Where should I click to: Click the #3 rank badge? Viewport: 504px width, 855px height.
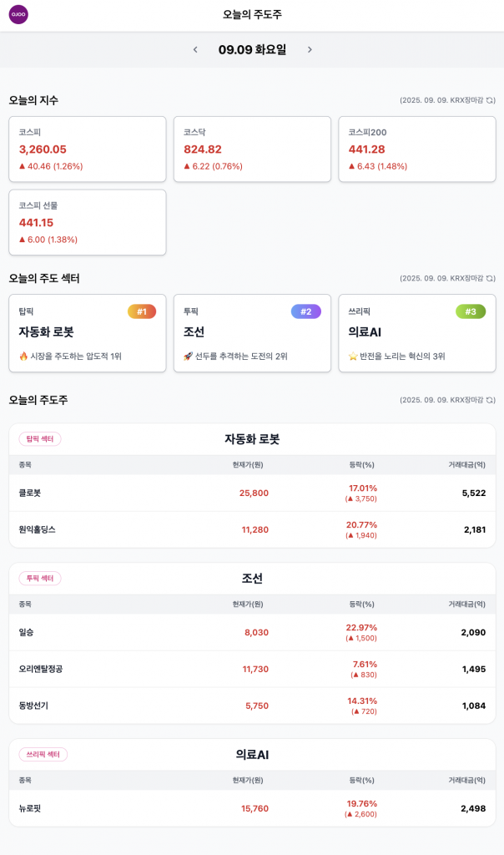(471, 311)
